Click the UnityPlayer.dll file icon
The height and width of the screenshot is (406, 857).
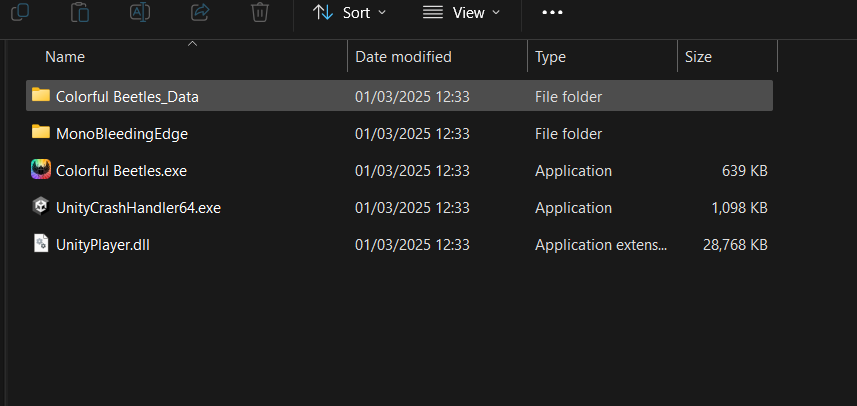click(x=41, y=244)
